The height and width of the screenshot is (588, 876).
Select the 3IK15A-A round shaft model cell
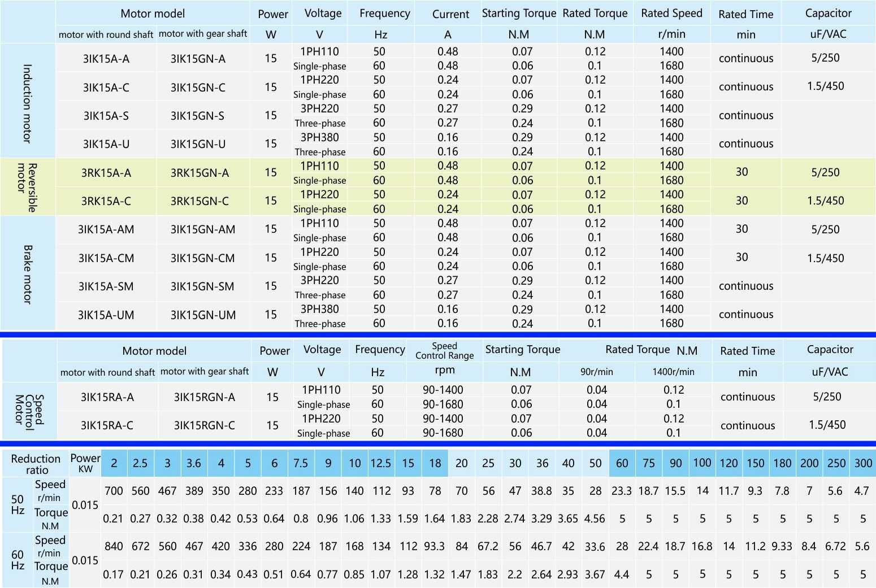coord(106,59)
